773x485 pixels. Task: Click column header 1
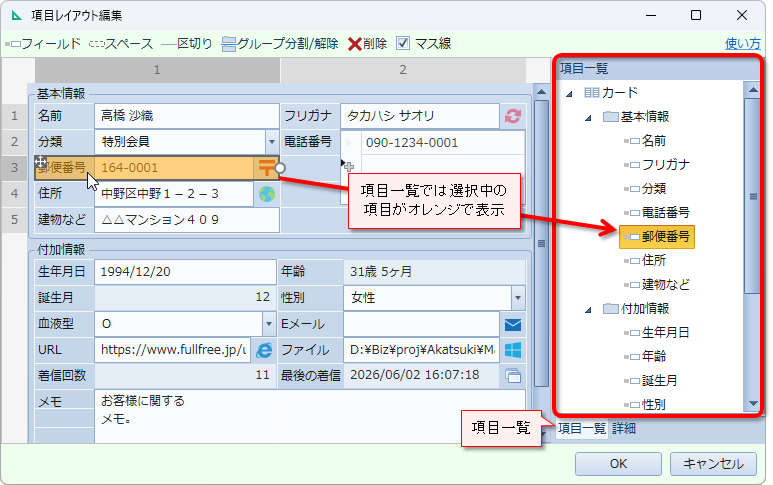[x=157, y=70]
